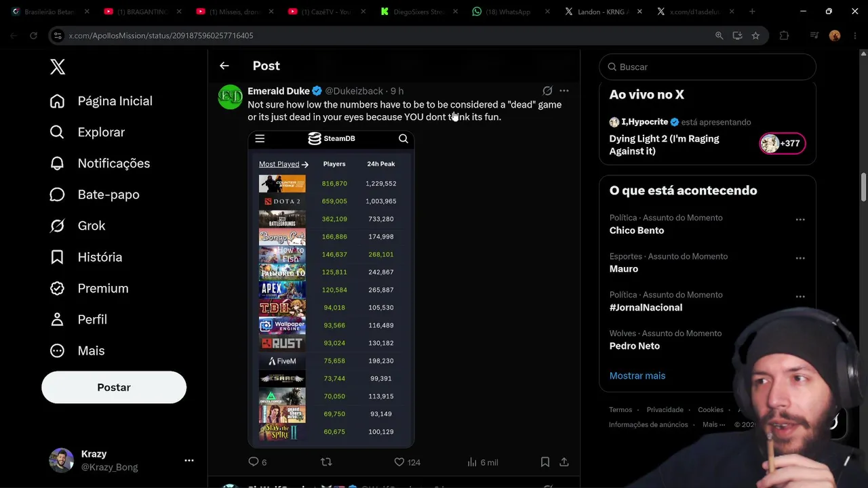Click the Buscar search field

tap(707, 66)
